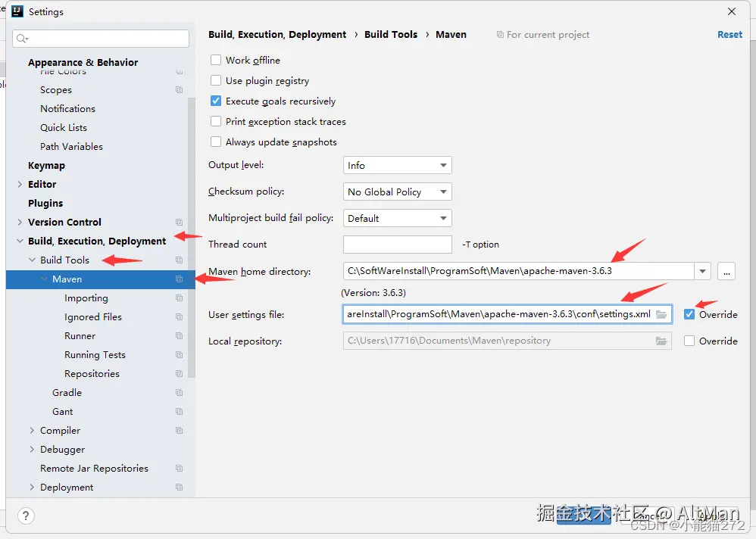756x539 pixels.
Task: Expand the Deployment node
Action: click(32, 487)
